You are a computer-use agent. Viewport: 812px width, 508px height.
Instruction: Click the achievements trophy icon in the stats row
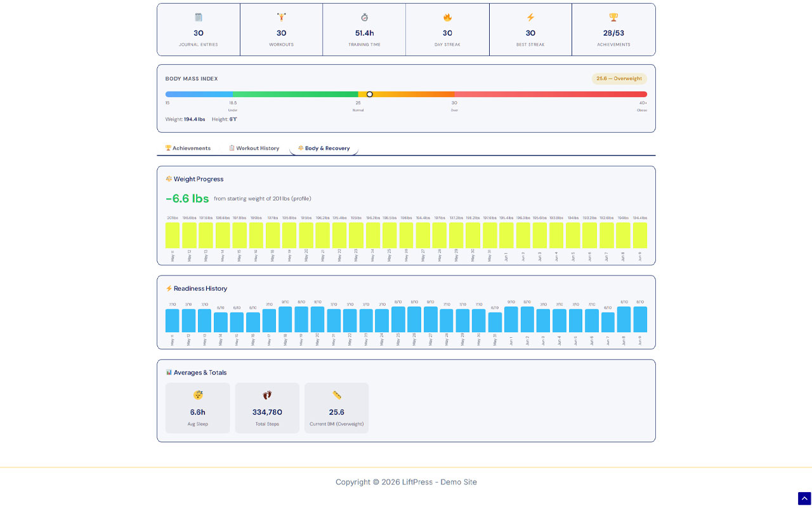(613, 17)
